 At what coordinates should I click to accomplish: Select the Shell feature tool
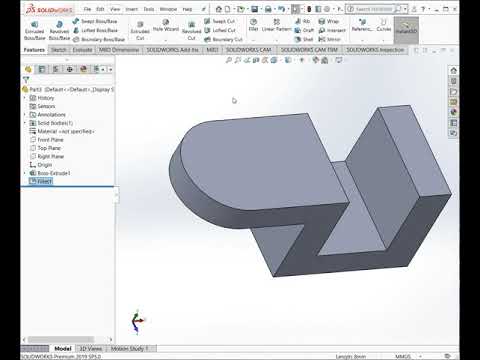pos(304,39)
